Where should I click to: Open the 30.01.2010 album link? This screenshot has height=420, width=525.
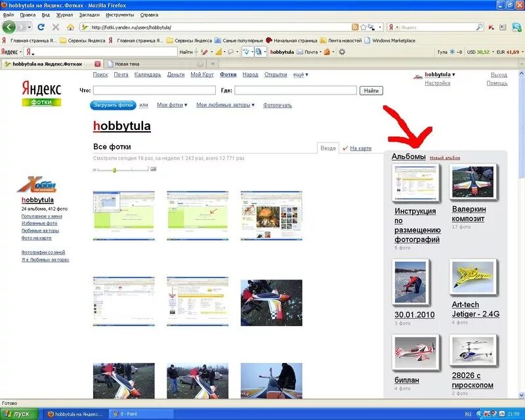point(415,315)
